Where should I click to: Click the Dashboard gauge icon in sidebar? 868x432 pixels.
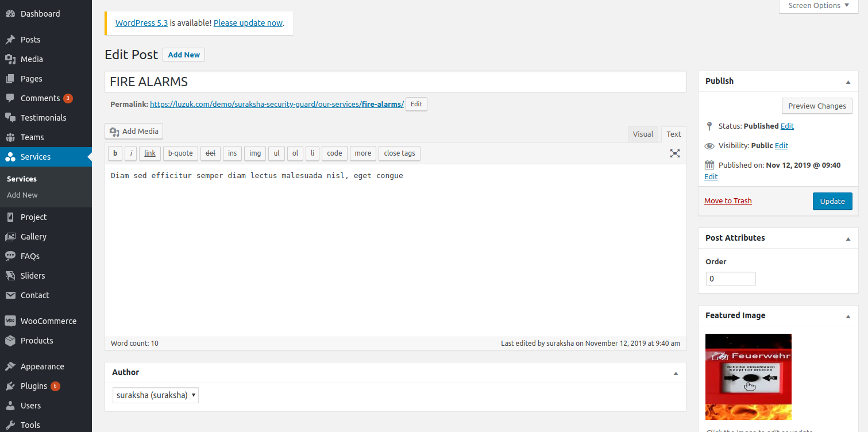point(10,14)
